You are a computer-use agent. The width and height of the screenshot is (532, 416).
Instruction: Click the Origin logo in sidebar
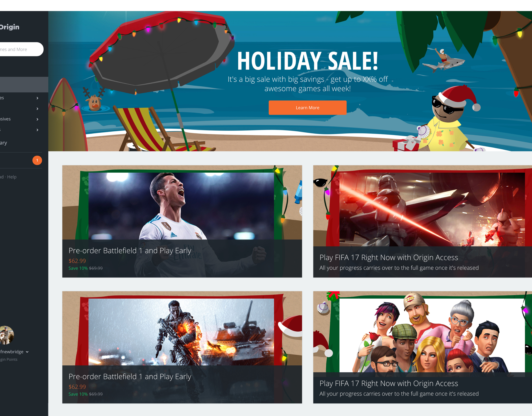[x=9, y=27]
